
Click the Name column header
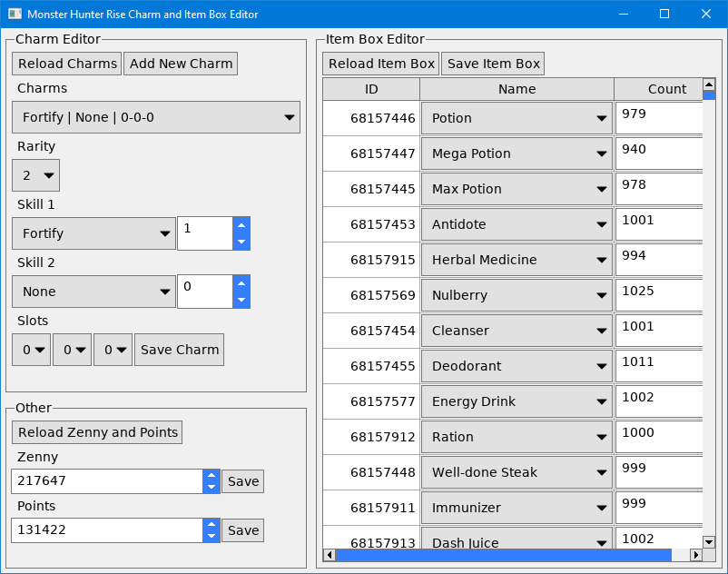[x=516, y=89]
